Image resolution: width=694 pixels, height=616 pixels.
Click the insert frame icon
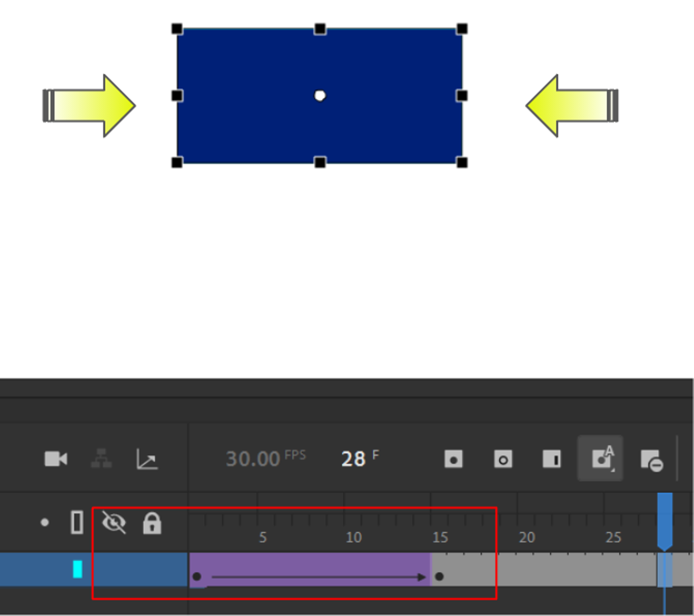point(552,459)
